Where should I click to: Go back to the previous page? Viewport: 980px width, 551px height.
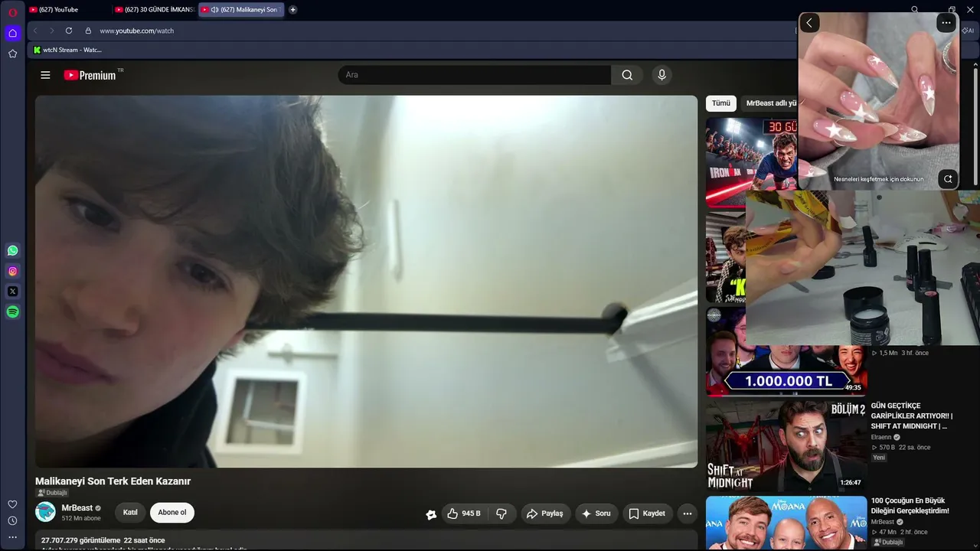[34, 31]
